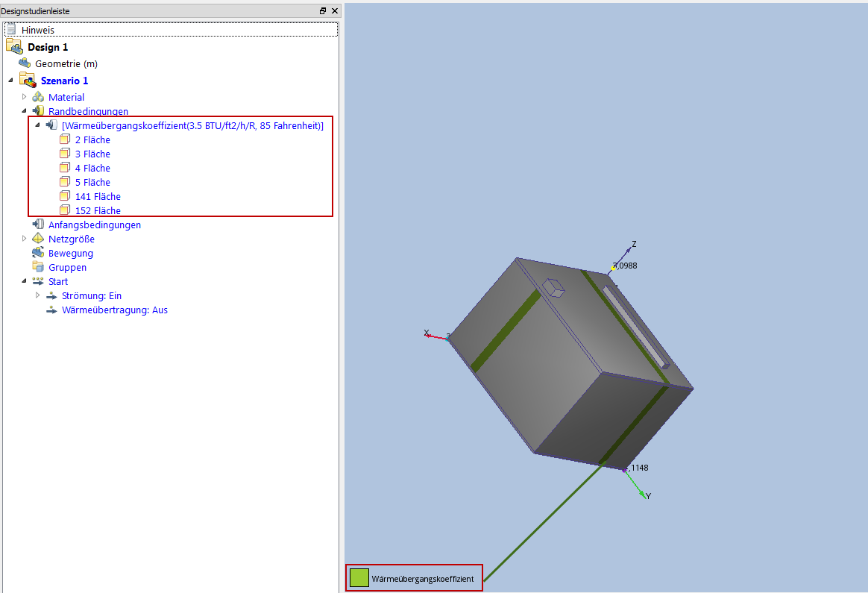The image size is (868, 593).
Task: Select the Netzgröße label
Action: click(x=71, y=239)
